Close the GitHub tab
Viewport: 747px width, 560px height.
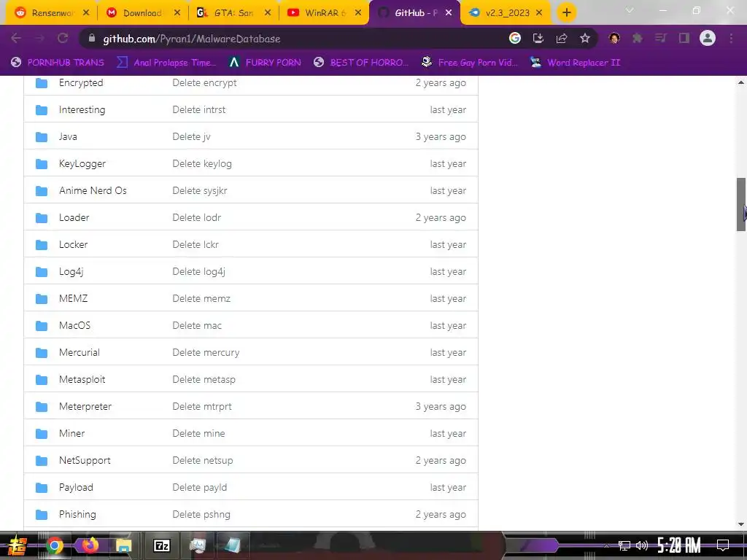(x=449, y=13)
